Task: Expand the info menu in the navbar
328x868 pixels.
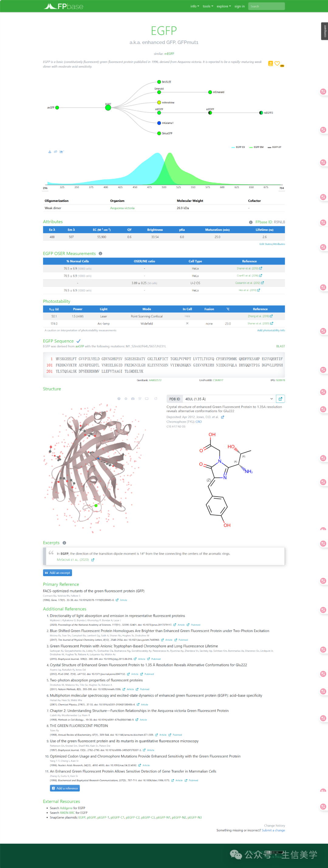Action: [195, 6]
